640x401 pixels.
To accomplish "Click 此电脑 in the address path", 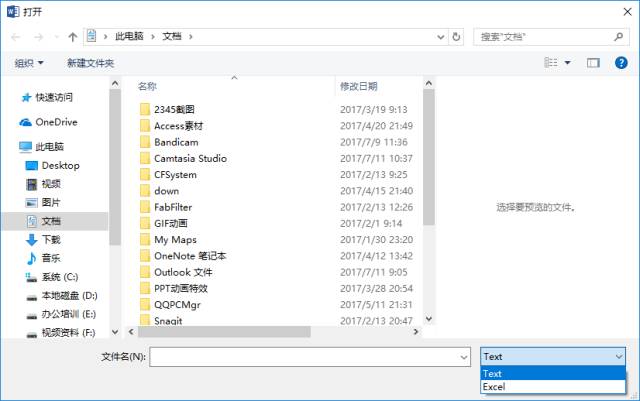I will tap(129, 36).
